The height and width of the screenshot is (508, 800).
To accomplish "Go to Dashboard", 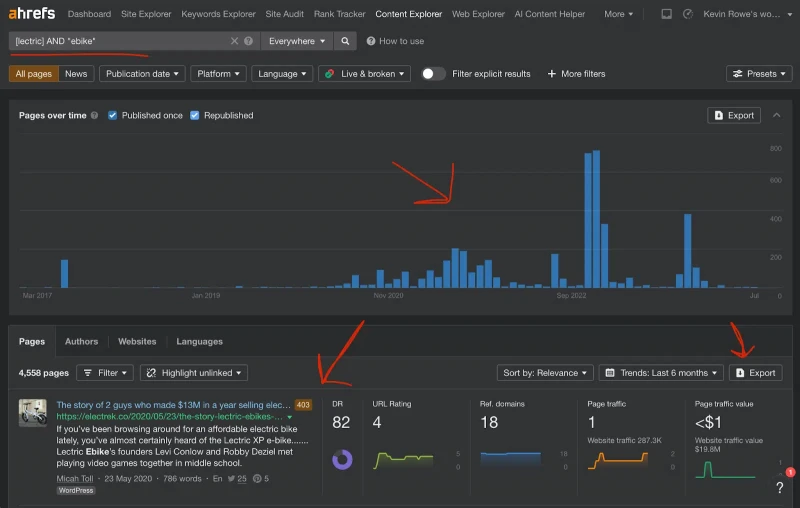I will [x=89, y=14].
